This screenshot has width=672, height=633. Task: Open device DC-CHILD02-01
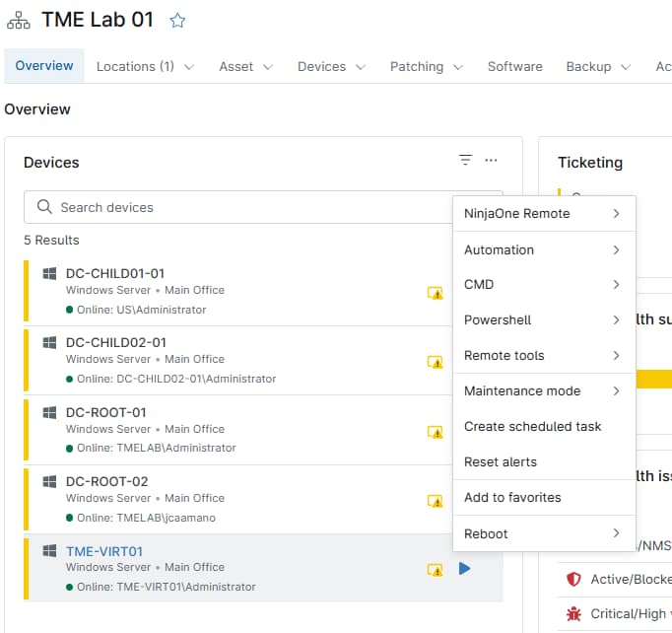coord(115,343)
